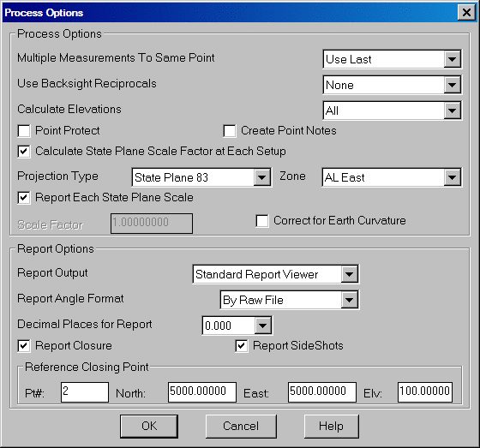Toggle Report Each State Plane Scale
480x448 pixels.
[x=24, y=198]
